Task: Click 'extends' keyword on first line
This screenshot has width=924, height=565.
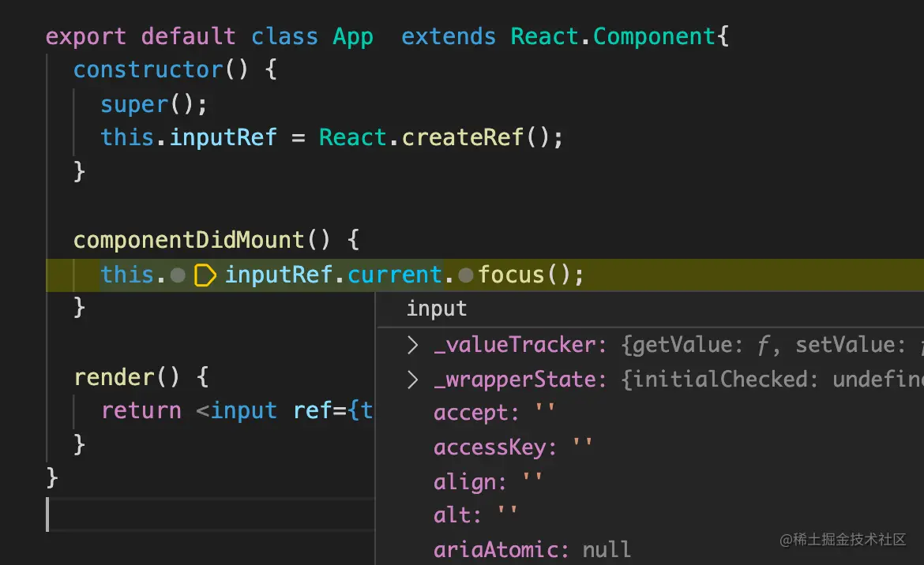Action: [x=449, y=36]
